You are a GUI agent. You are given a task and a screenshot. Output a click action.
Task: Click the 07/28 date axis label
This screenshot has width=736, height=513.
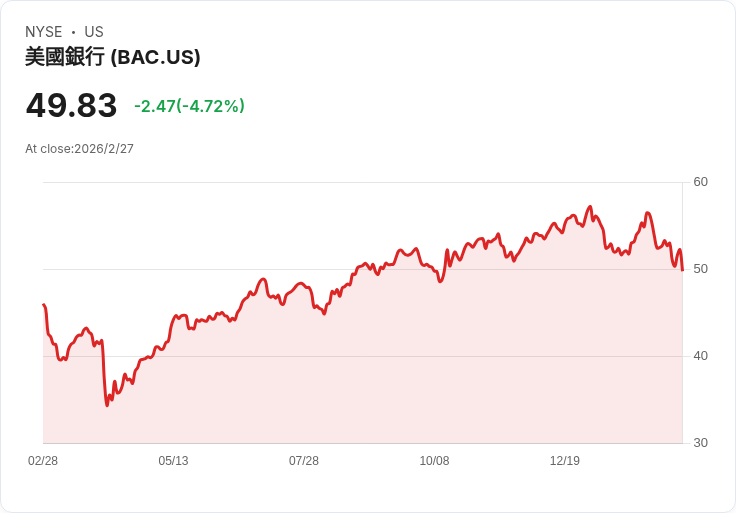pos(304,461)
